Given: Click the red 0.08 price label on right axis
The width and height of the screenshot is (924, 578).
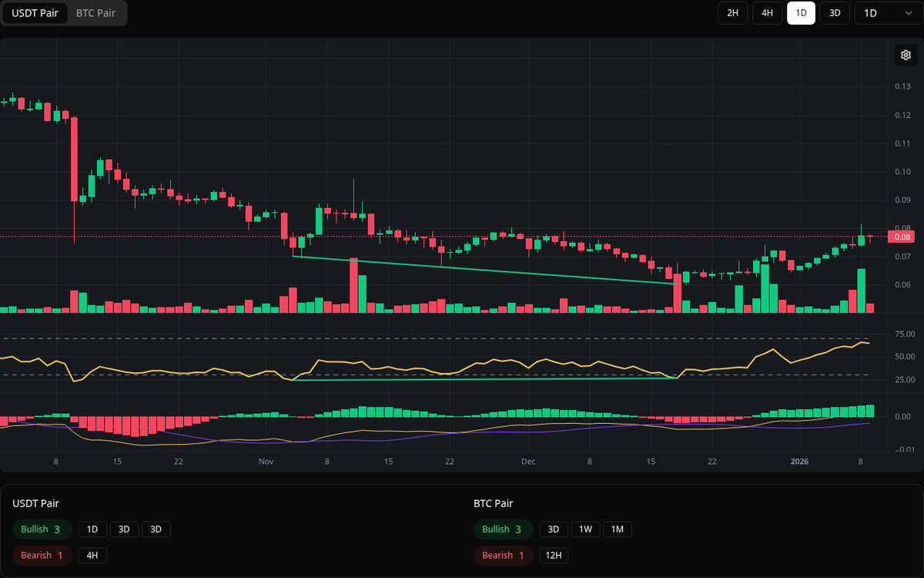Looking at the screenshot, I should pos(901,237).
